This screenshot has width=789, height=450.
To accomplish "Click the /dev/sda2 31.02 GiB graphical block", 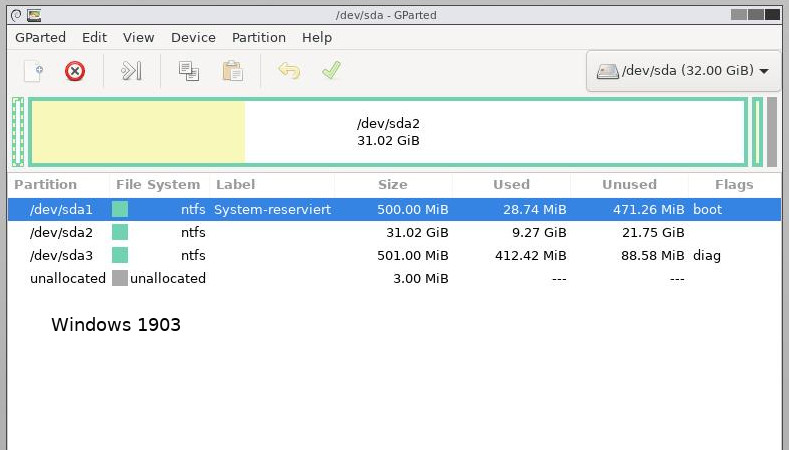I will tap(388, 132).
